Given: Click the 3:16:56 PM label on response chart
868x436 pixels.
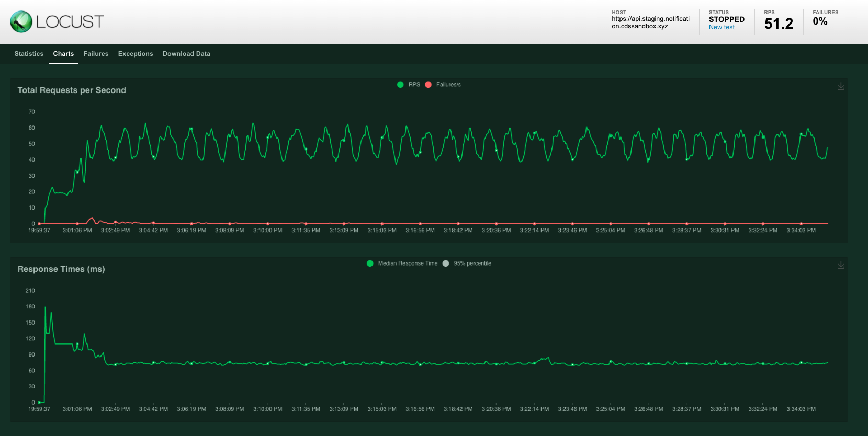Looking at the screenshot, I should click(x=420, y=409).
